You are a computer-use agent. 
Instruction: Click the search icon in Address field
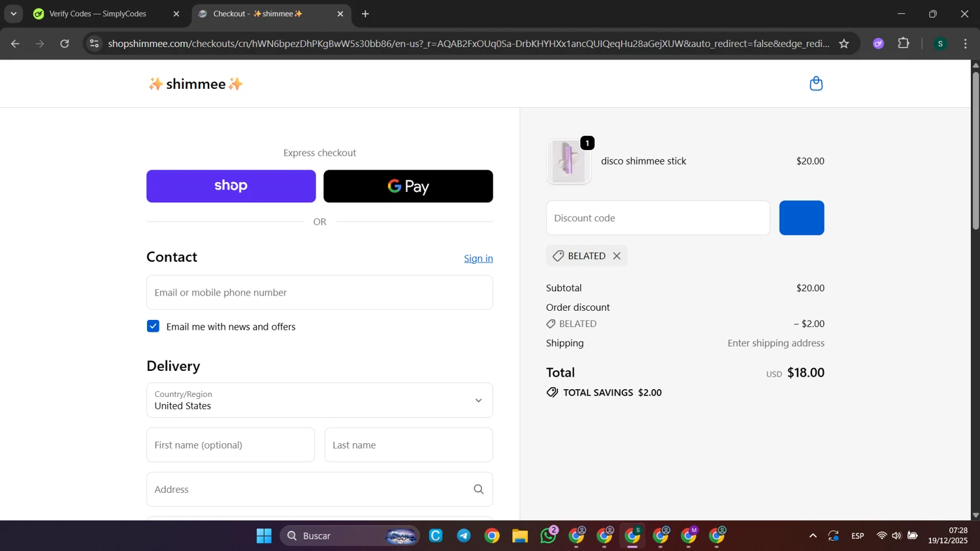pyautogui.click(x=478, y=489)
